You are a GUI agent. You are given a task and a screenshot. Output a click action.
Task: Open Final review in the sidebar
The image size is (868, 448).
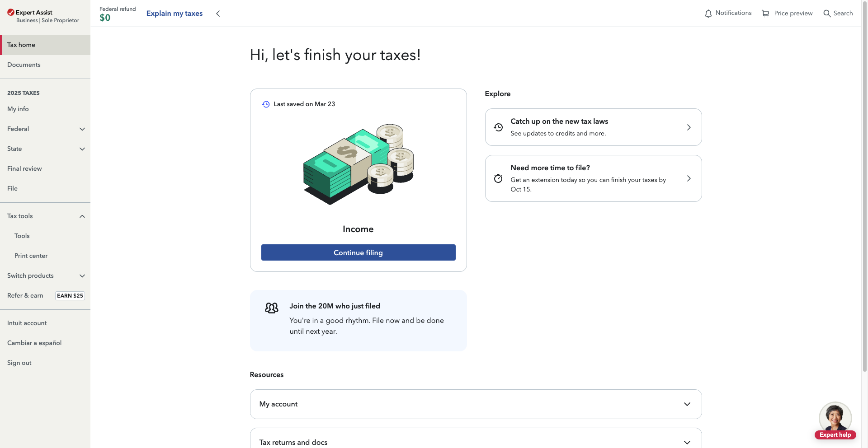click(24, 168)
